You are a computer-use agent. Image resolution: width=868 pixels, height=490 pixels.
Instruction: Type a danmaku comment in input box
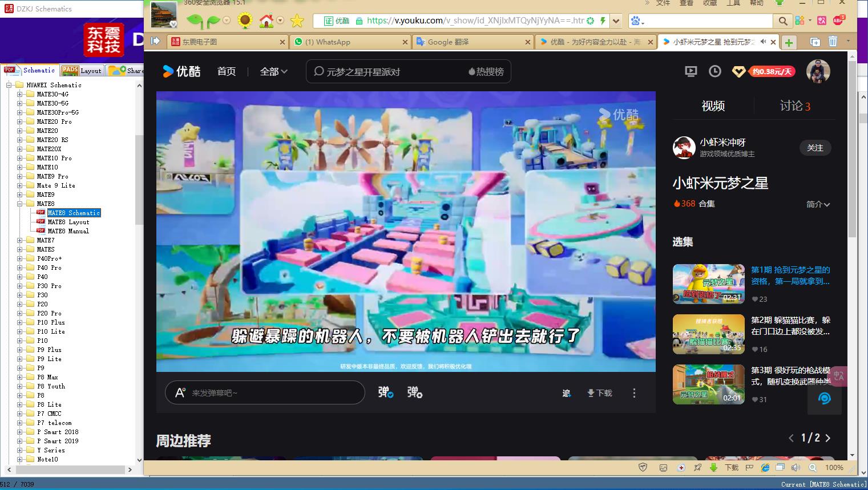265,392
